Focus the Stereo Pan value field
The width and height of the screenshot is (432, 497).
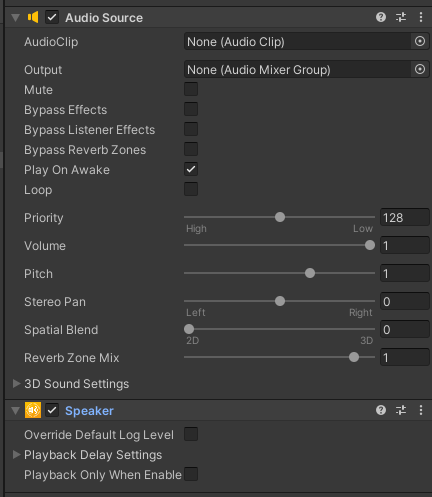click(x=405, y=301)
